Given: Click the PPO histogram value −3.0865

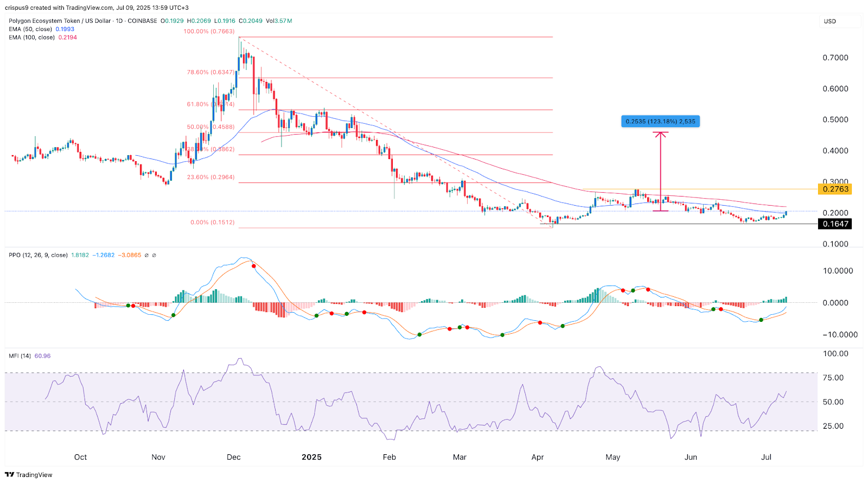Looking at the screenshot, I should point(130,255).
